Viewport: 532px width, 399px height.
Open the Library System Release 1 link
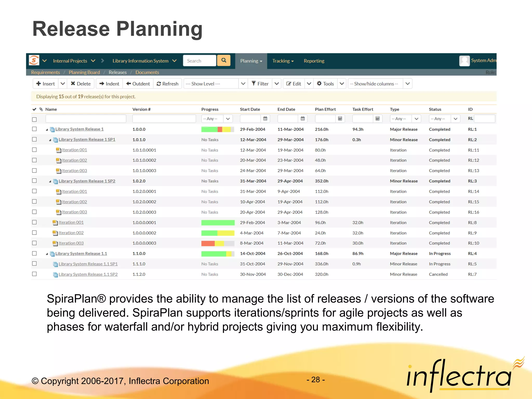79,129
